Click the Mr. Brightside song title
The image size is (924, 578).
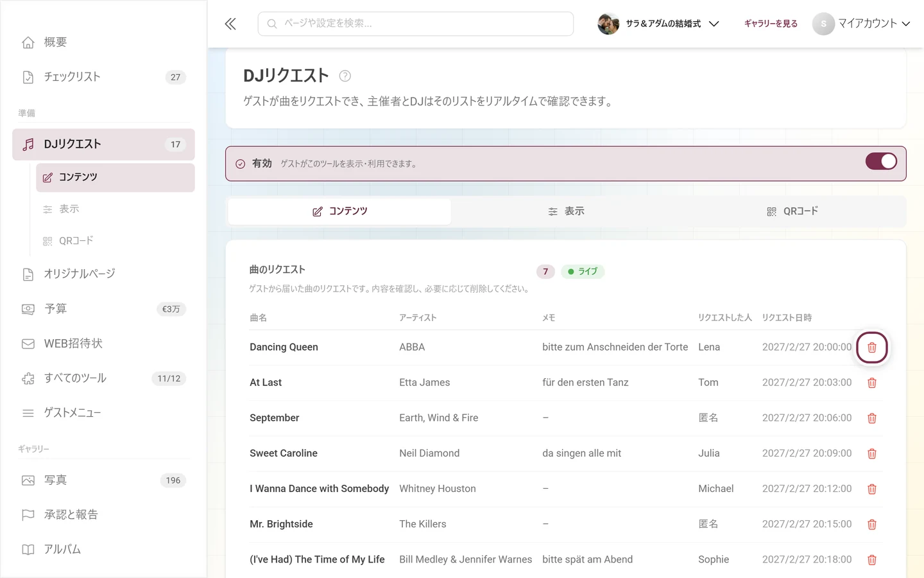click(281, 524)
